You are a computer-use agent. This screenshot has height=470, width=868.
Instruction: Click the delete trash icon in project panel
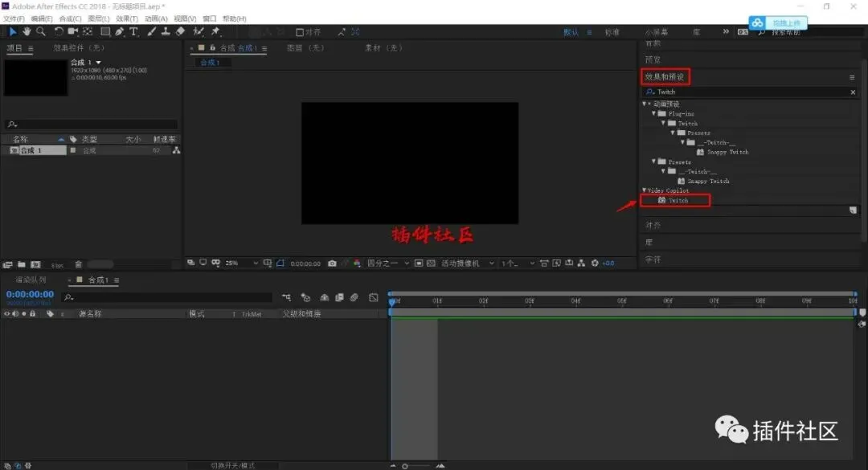79,264
